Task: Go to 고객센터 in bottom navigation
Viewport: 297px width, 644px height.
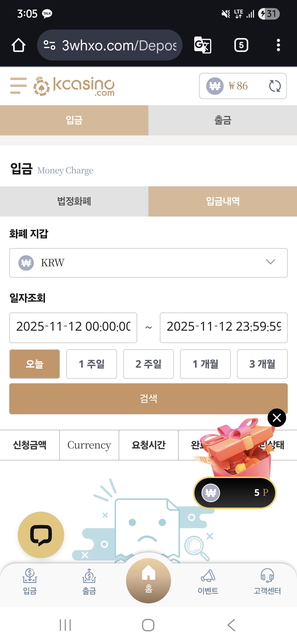Action: (x=267, y=582)
